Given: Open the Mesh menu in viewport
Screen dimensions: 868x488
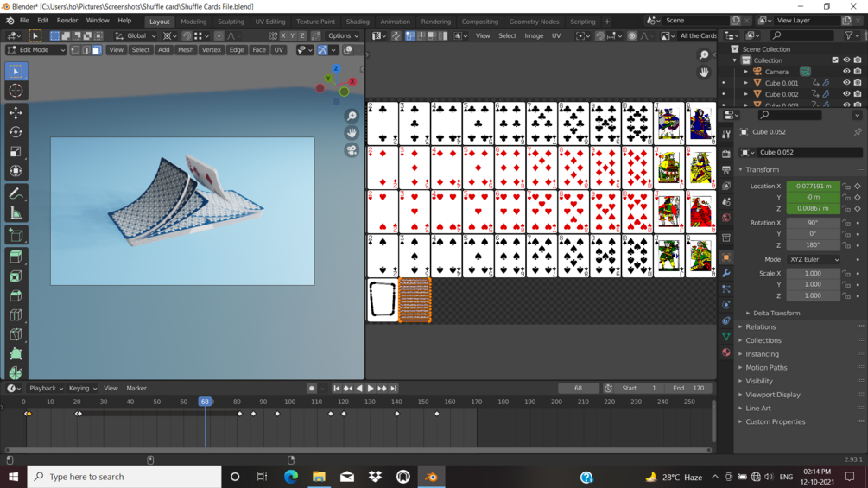Looking at the screenshot, I should pyautogui.click(x=186, y=50).
